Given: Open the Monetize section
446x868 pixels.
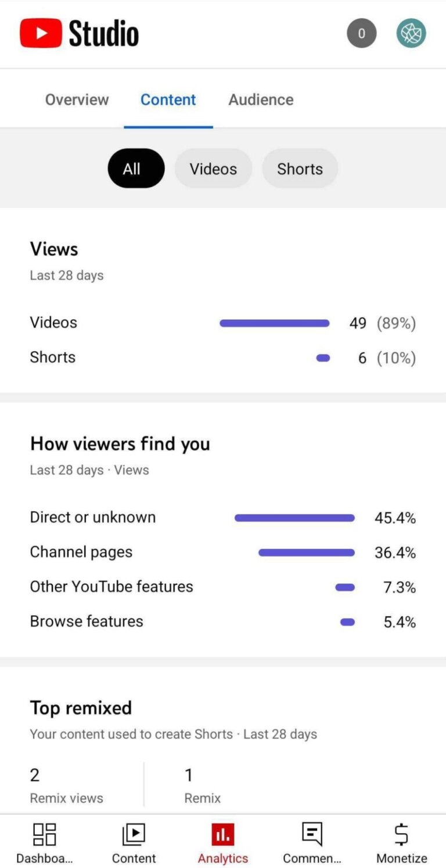Looking at the screenshot, I should click(x=401, y=841).
